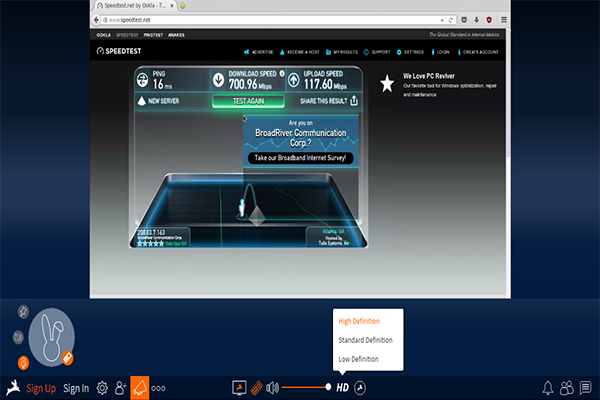Click Sign In in the Rabbit bar
The image size is (600, 400).
(76, 389)
